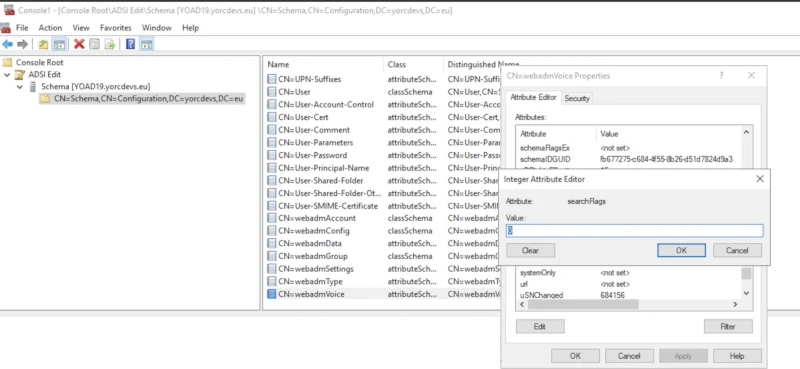Select the CN=webadmGroup entry
The height and width of the screenshot is (369, 800).
313,256
